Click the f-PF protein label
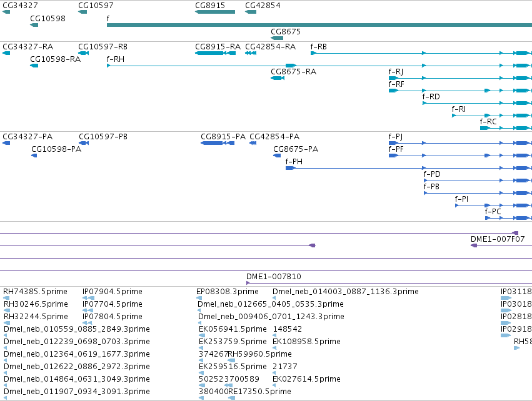This screenshot has width=532, height=401. pos(396,149)
